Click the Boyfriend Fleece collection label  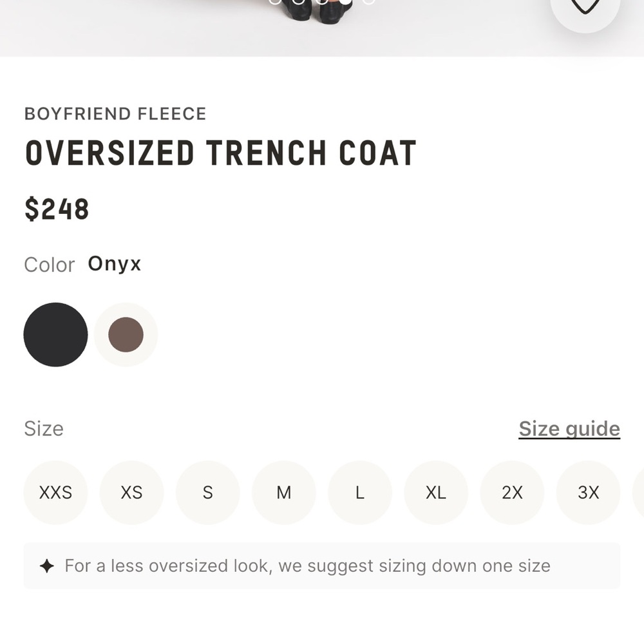coord(115,114)
